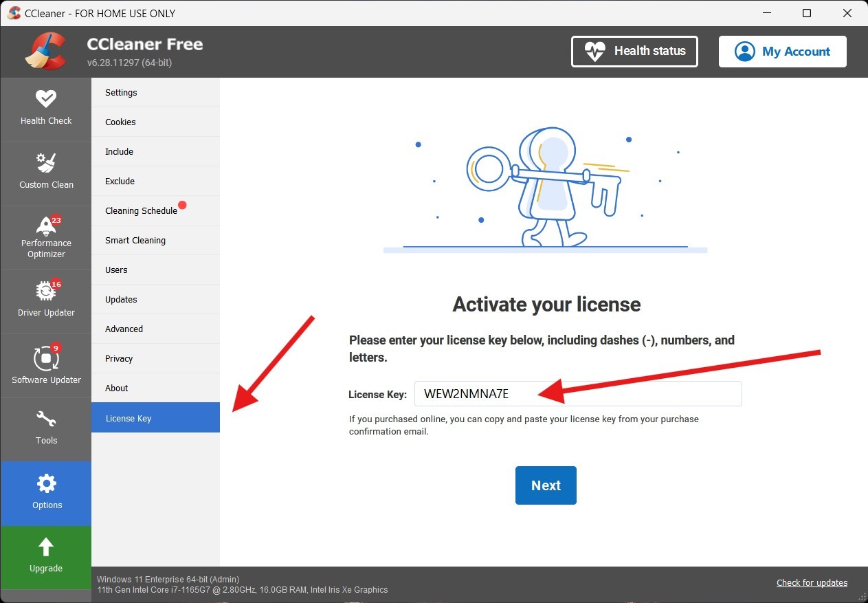
Task: Click heartbeat icon in Health status button
Action: pyautogui.click(x=595, y=52)
